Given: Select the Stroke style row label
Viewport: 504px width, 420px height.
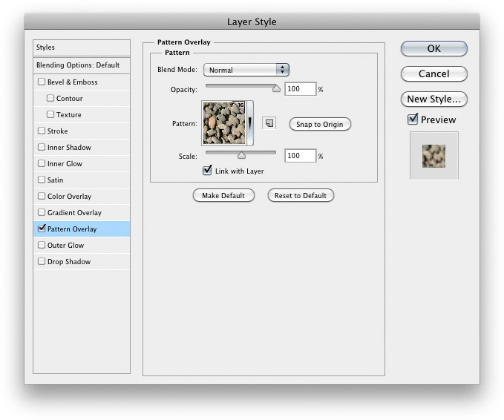Looking at the screenshot, I should pyautogui.click(x=58, y=131).
